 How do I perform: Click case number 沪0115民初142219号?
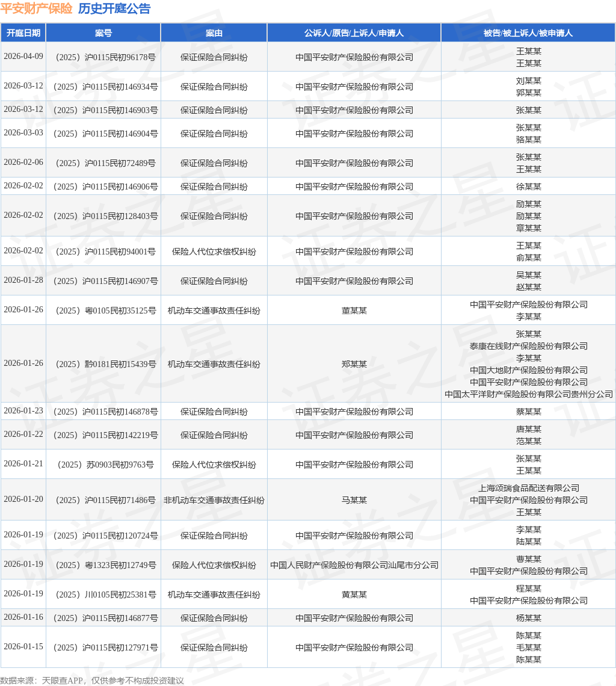tap(105, 435)
